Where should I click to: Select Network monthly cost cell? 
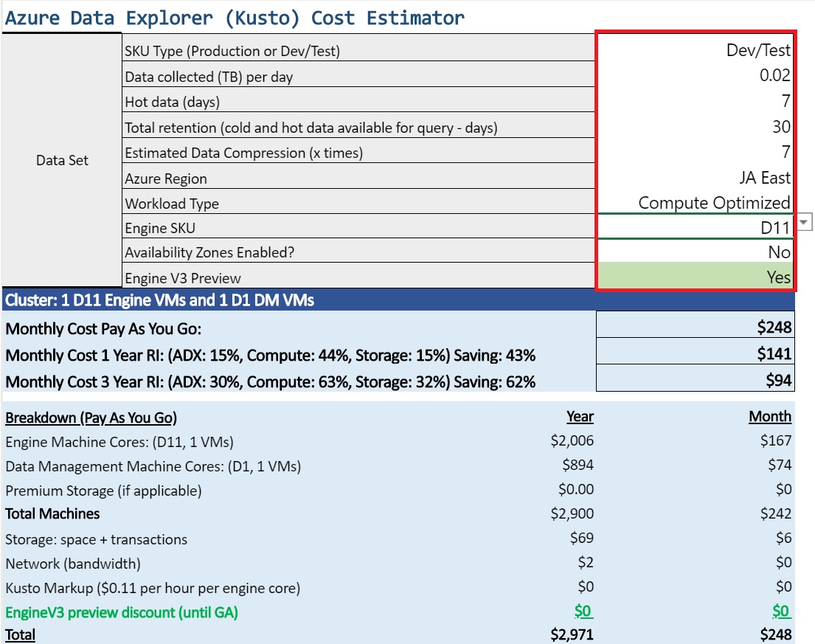(784, 562)
